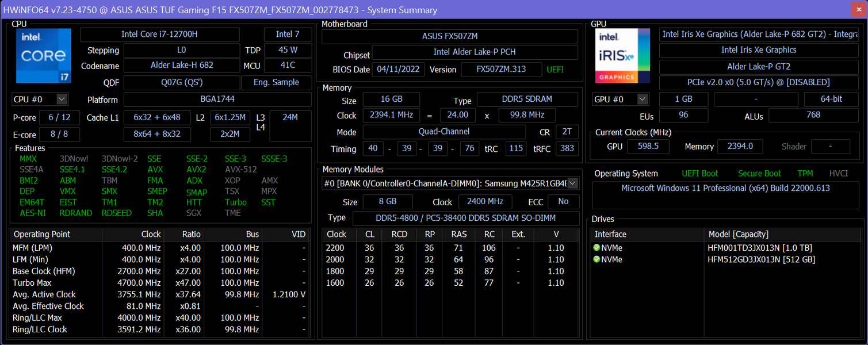The height and width of the screenshot is (345, 868).
Task: Click the Intel Core i7-12700H name field
Action: click(160, 34)
